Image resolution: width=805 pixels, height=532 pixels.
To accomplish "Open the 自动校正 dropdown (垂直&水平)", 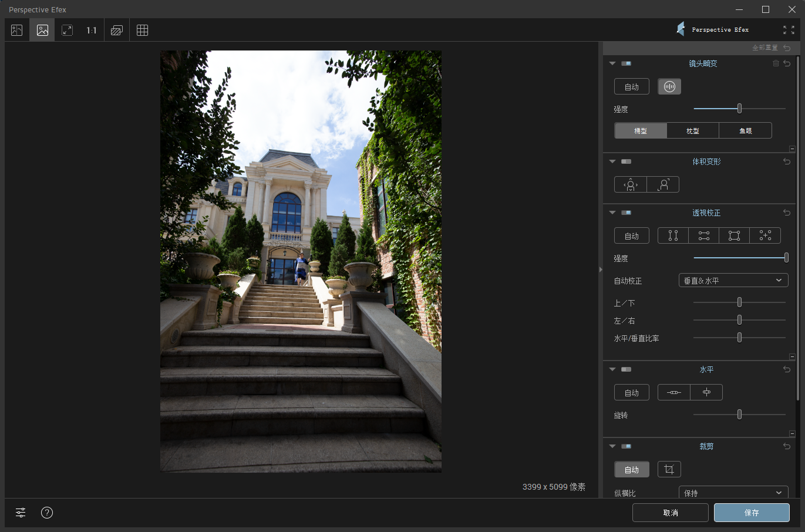I will click(733, 281).
